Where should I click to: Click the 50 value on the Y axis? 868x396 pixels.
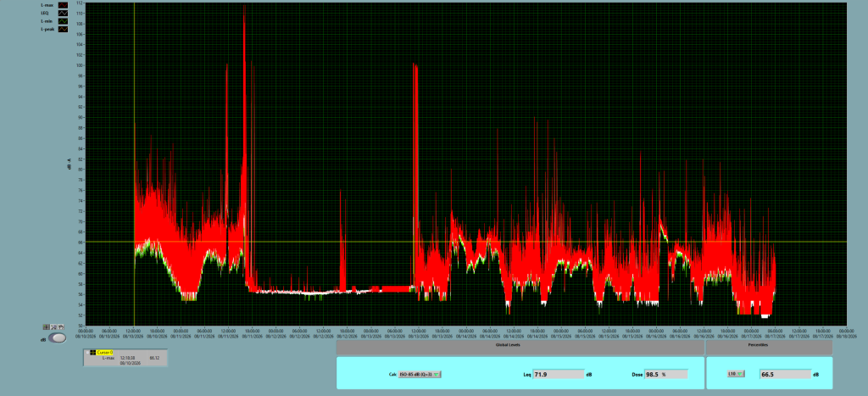coord(81,325)
